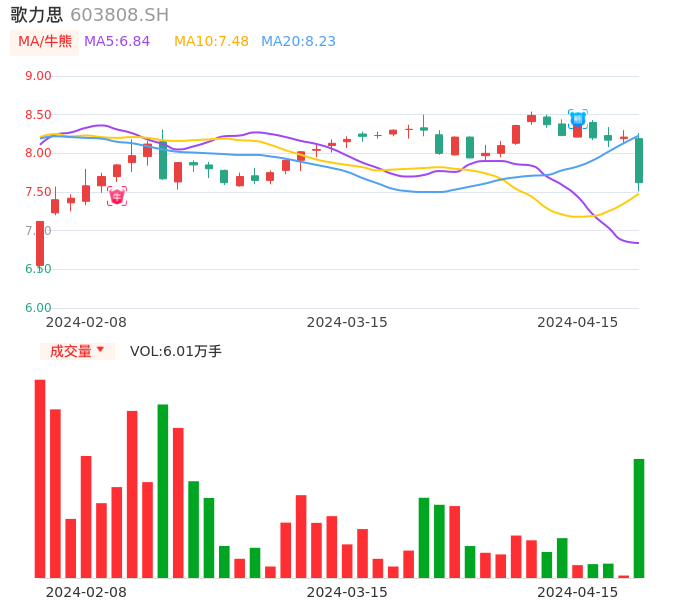This screenshot has height=606, width=686.
Task: Click the last green volume bar
Action: (639, 518)
